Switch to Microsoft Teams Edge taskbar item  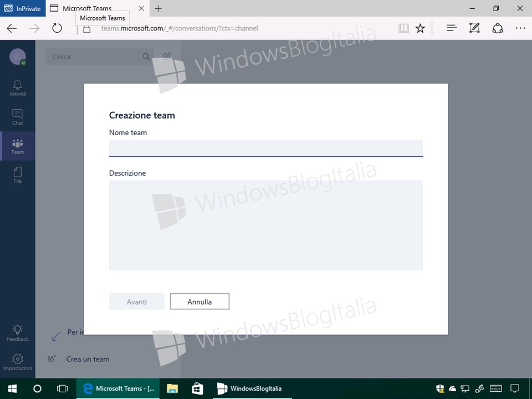pyautogui.click(x=119, y=388)
